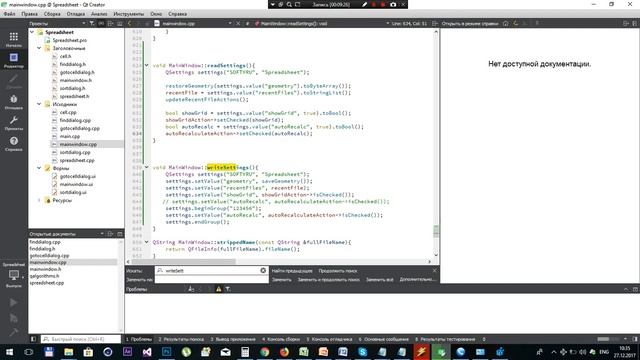This screenshot has width=640, height=360.
Task: Open the Projects wrench mode
Action: coord(13,123)
